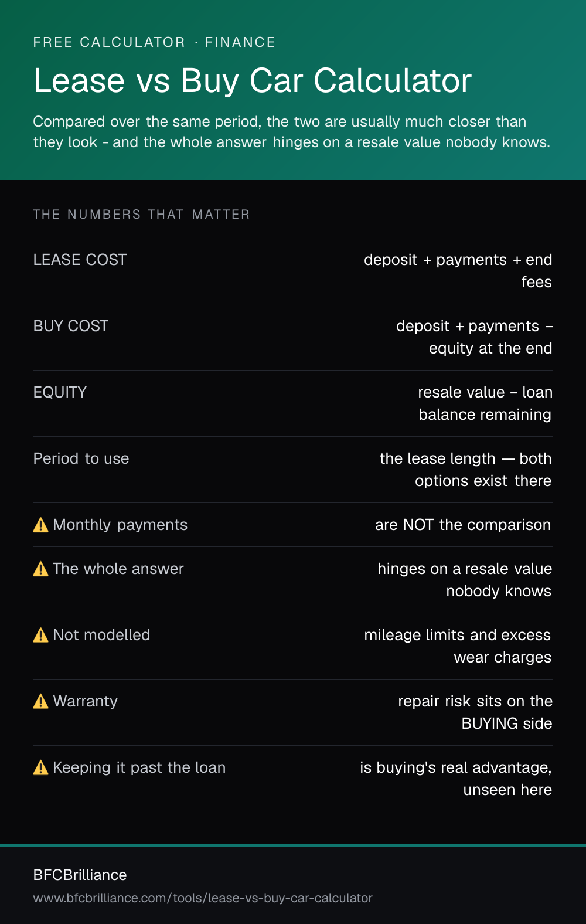
Task: Select the THE NUMBERS THAT MATTER heading
Action: [x=141, y=215]
